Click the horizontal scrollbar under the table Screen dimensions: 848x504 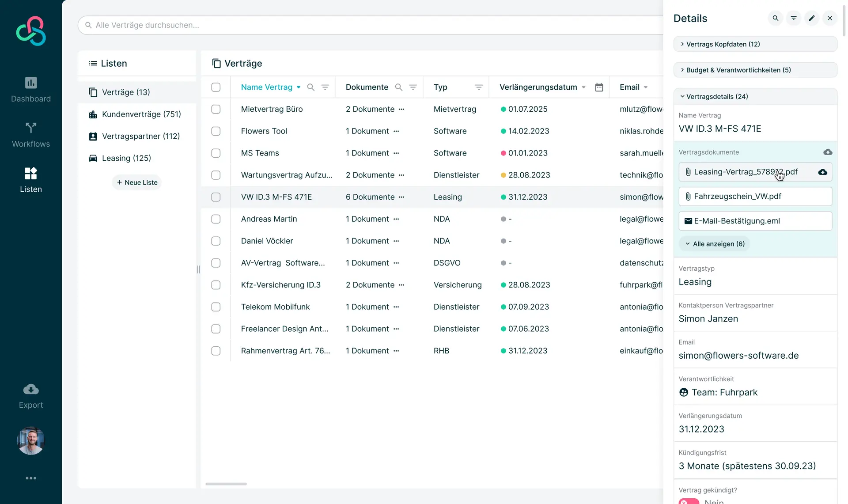[x=226, y=484]
